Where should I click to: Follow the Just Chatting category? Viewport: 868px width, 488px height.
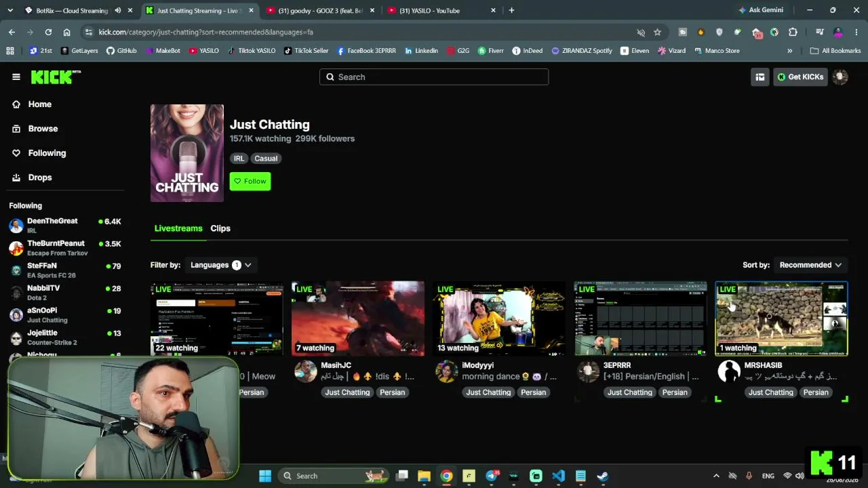[x=250, y=181]
